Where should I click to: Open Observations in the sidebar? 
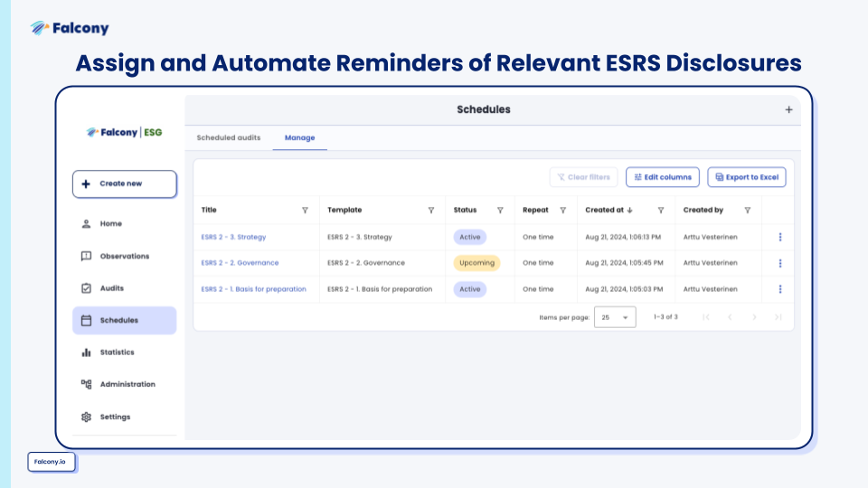point(125,256)
